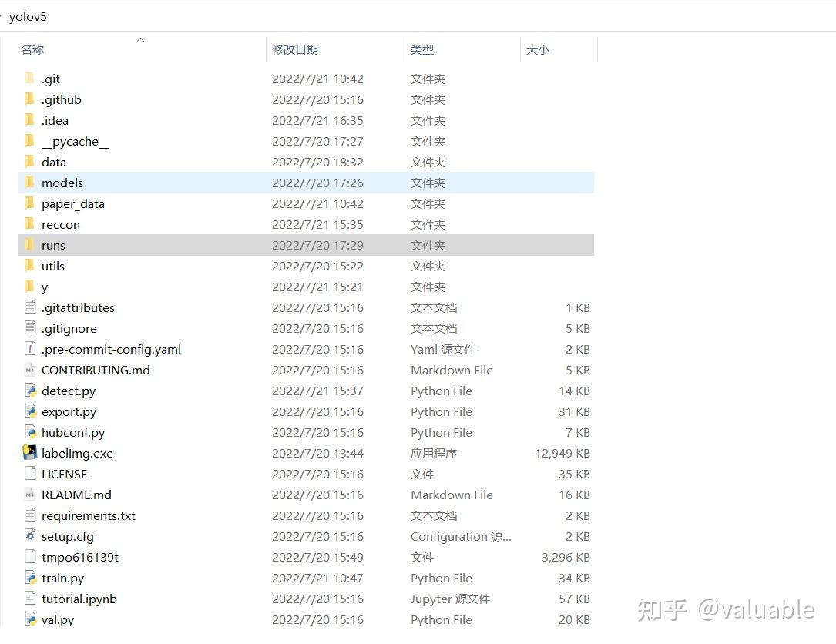Click the val.py Python icon
The width and height of the screenshot is (836, 644).
coord(30,619)
